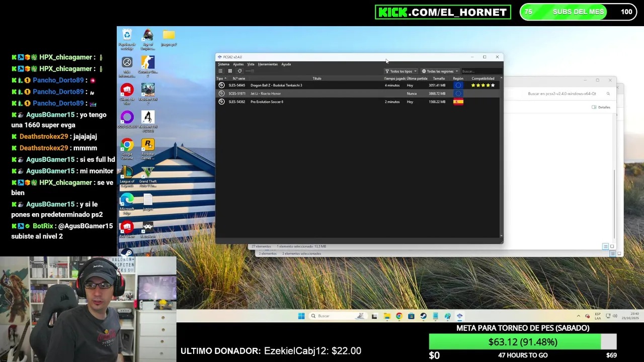Switch Explorer to large icons view
Image resolution: width=644 pixels, height=362 pixels.
(x=612, y=246)
